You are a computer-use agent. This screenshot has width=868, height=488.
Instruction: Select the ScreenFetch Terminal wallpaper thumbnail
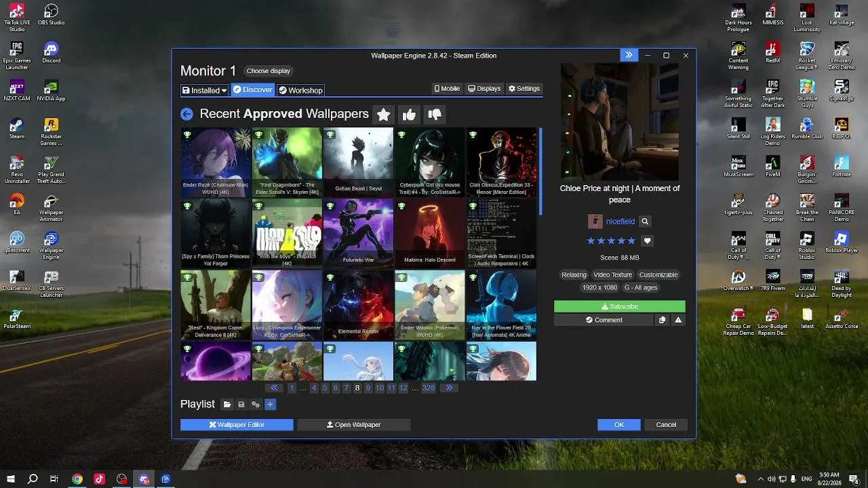(x=501, y=234)
